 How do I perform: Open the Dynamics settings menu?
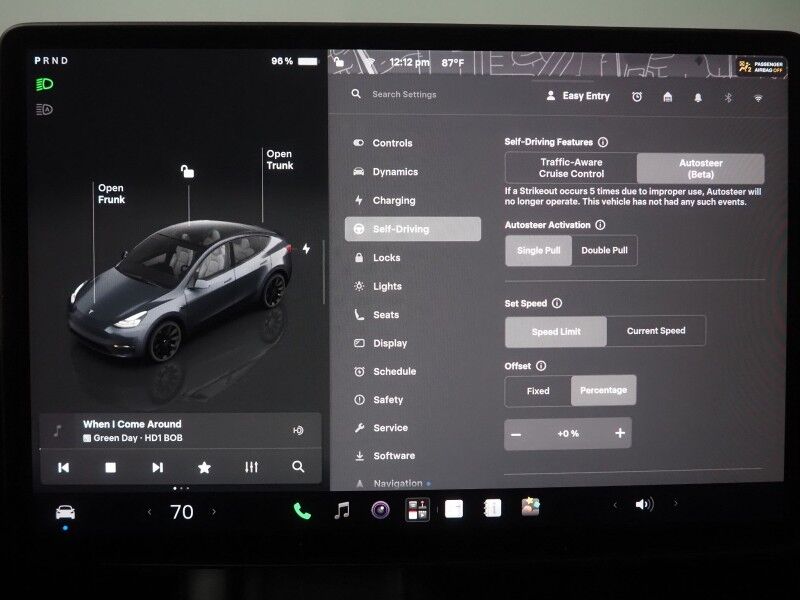413,172
